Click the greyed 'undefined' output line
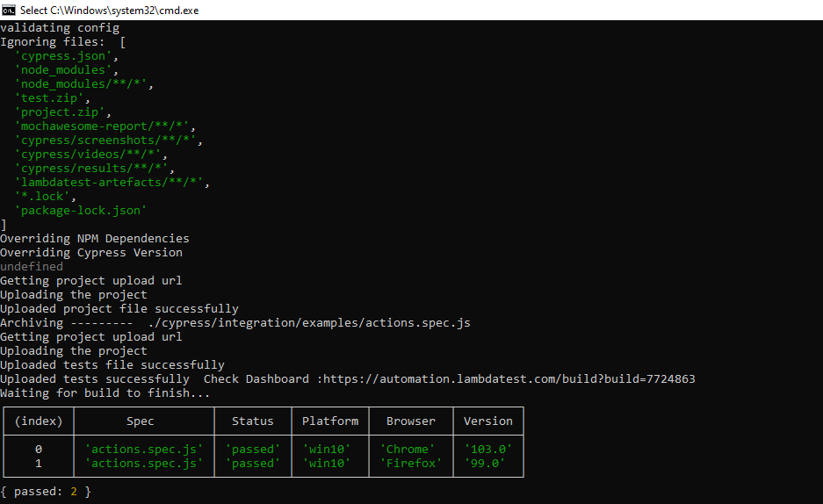The width and height of the screenshot is (823, 504). coord(32,267)
